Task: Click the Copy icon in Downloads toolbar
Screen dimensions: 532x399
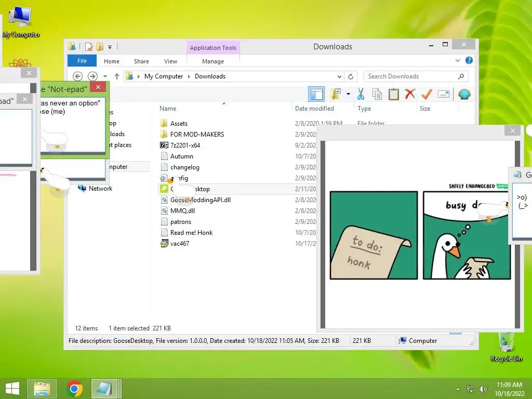Action: click(377, 94)
